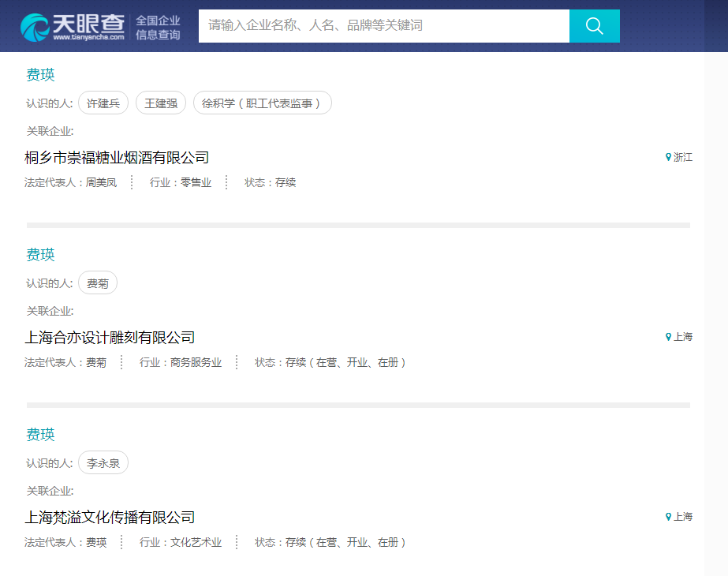Select the 李永泉 acquaintance tag

[x=103, y=463]
